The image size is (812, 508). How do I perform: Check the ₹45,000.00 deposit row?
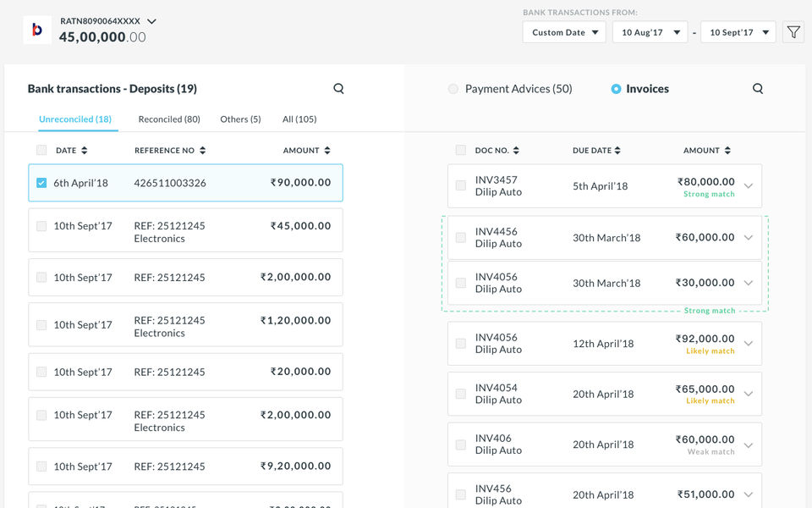pos(41,226)
